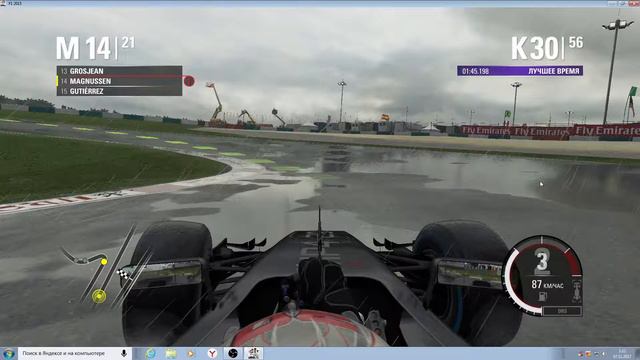Select the F1 game taskbar button

pyautogui.click(x=253, y=353)
